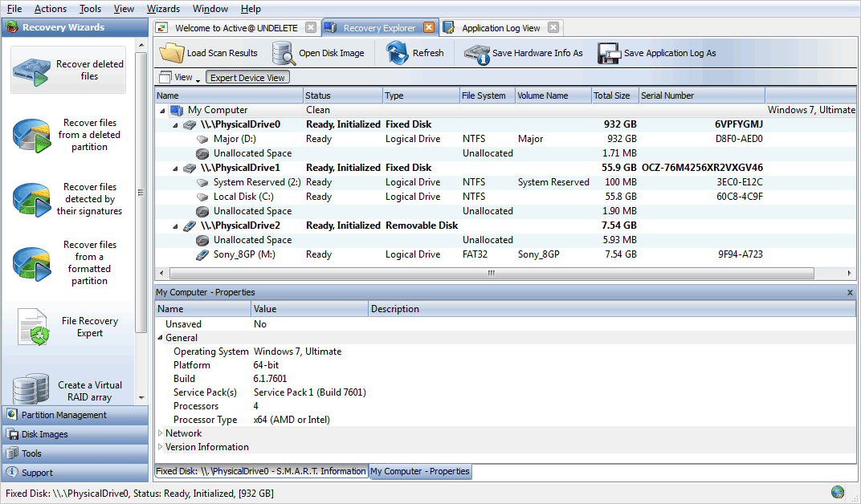This screenshot has height=504, width=861.
Task: Collapse the PhysicalDrive1 tree node
Action: click(x=178, y=168)
